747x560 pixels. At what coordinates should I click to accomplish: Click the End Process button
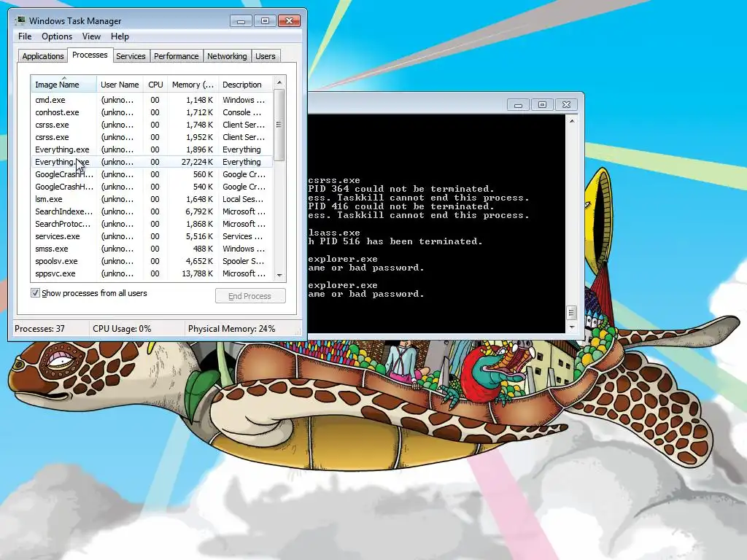tap(250, 296)
